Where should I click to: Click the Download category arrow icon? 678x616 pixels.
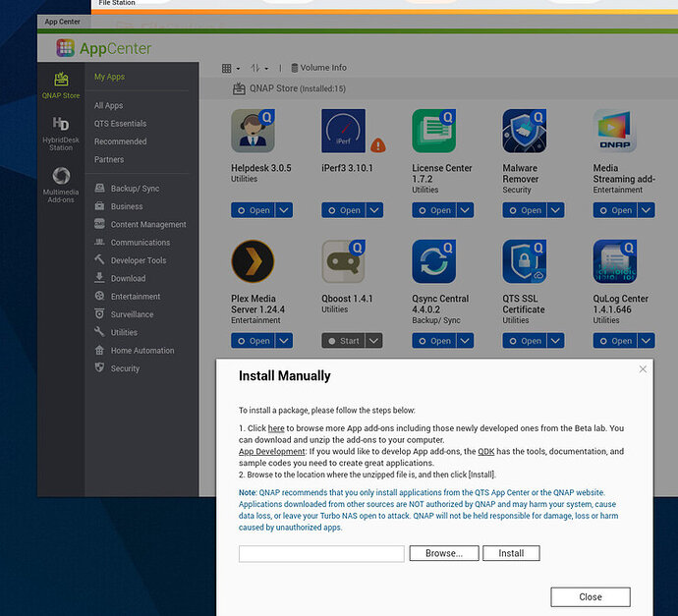click(x=99, y=277)
